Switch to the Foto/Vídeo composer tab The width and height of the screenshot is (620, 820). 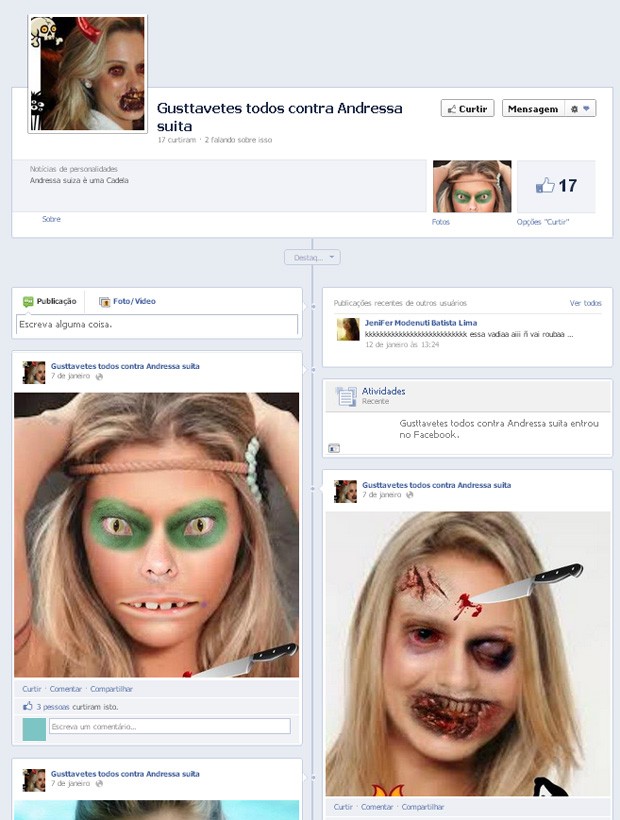(x=127, y=301)
